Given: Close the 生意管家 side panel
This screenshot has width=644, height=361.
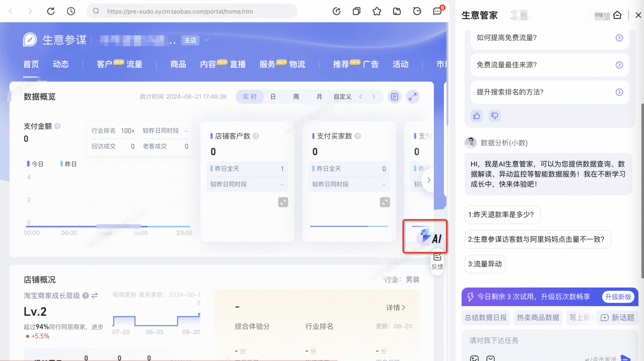Looking at the screenshot, I should 638,15.
